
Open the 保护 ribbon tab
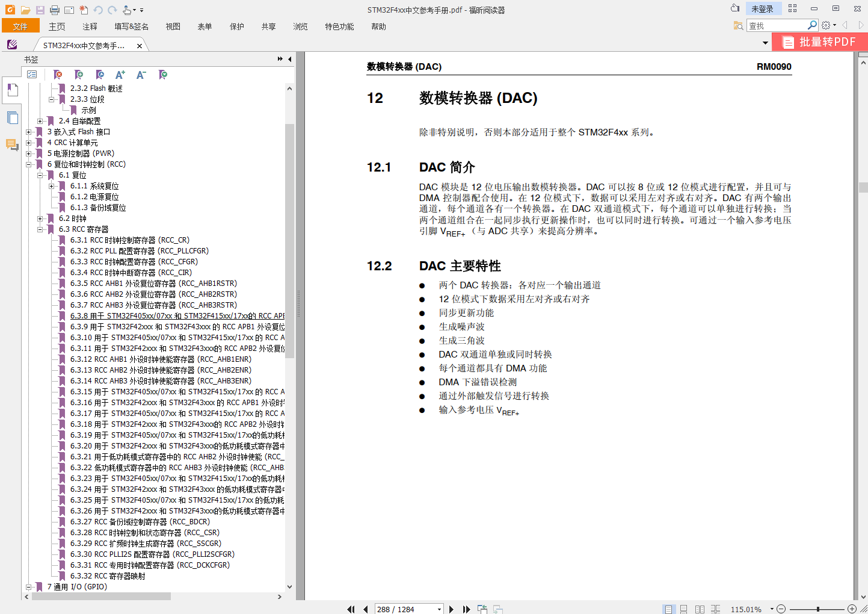click(237, 26)
